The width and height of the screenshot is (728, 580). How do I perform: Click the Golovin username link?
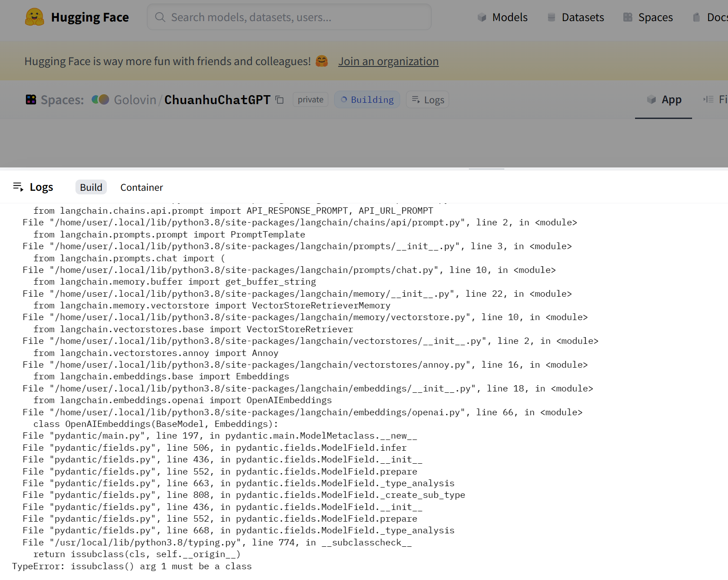(x=134, y=100)
